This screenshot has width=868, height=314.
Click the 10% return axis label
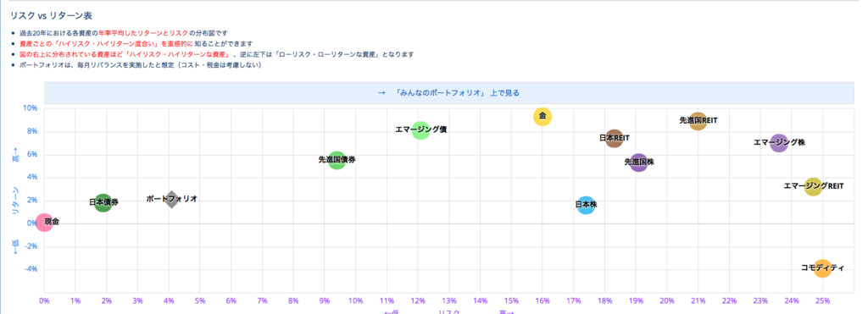30,108
